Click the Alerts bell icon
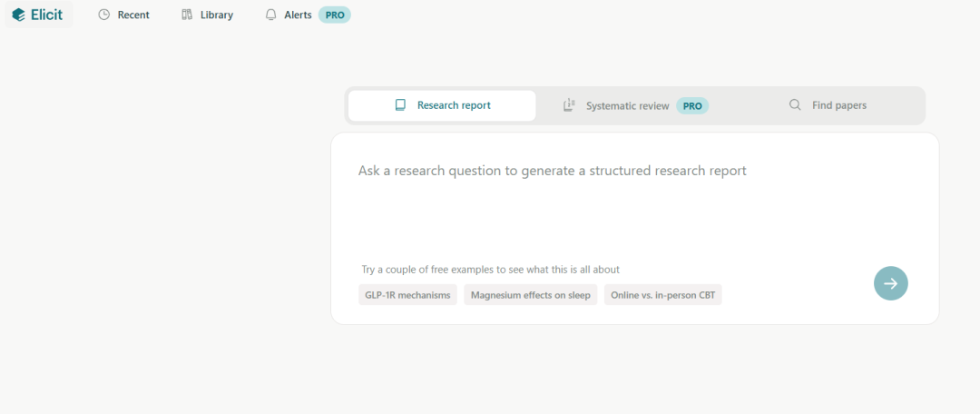The width and height of the screenshot is (980, 414). 270,15
